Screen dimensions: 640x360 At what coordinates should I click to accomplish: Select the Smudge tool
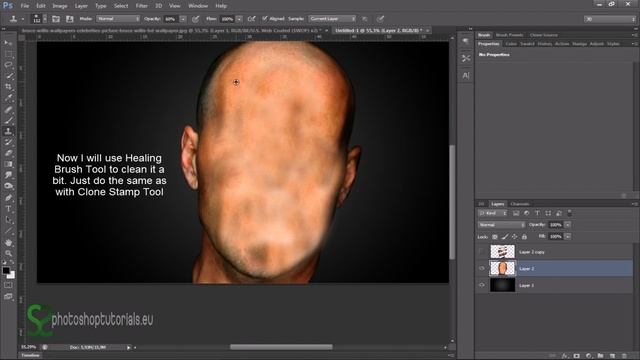8,175
